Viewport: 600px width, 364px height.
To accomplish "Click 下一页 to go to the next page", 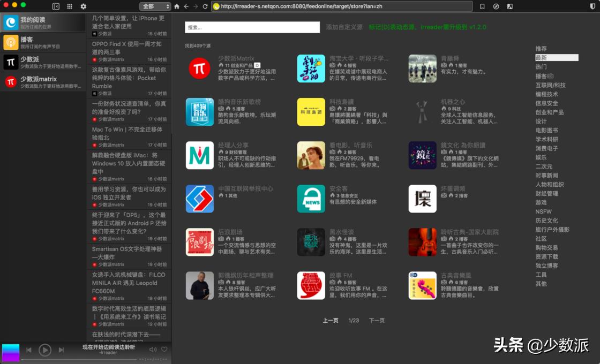I will 376,319.
